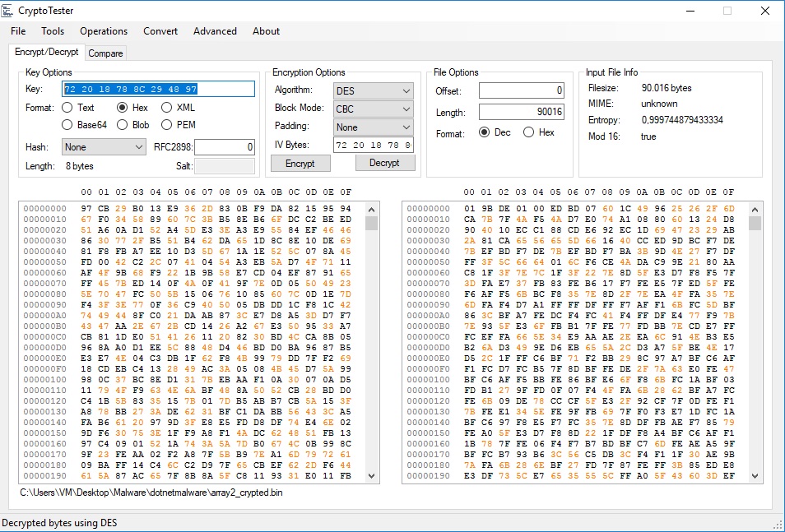Select Text key format

coord(77,108)
